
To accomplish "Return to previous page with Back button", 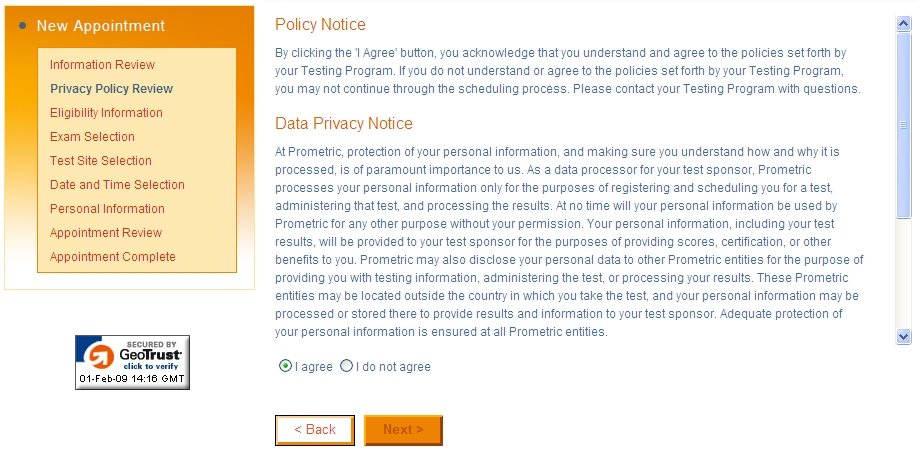I will (315, 430).
